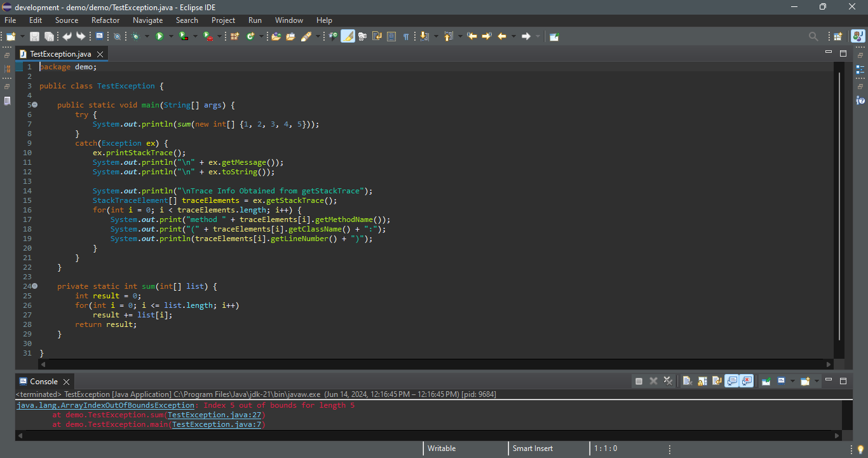This screenshot has width=868, height=458.
Task: Toggle Mark Occurrences highlighter in toolbar
Action: 348,37
